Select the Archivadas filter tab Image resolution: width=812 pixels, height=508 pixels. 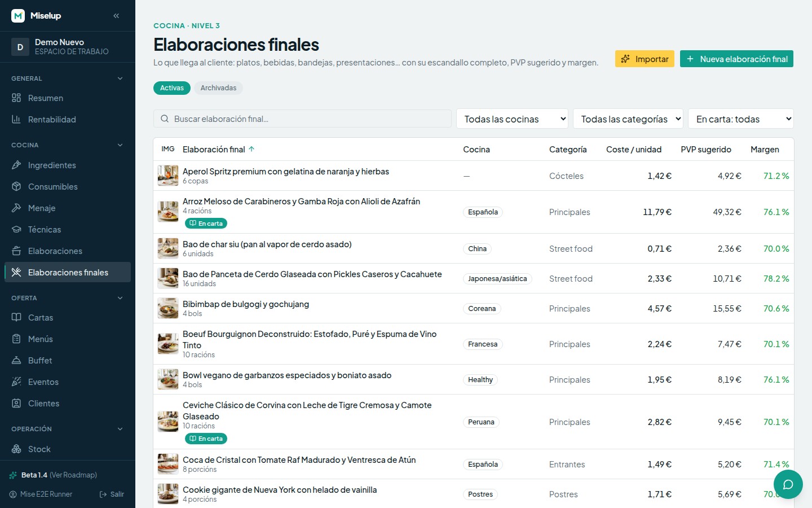218,87
